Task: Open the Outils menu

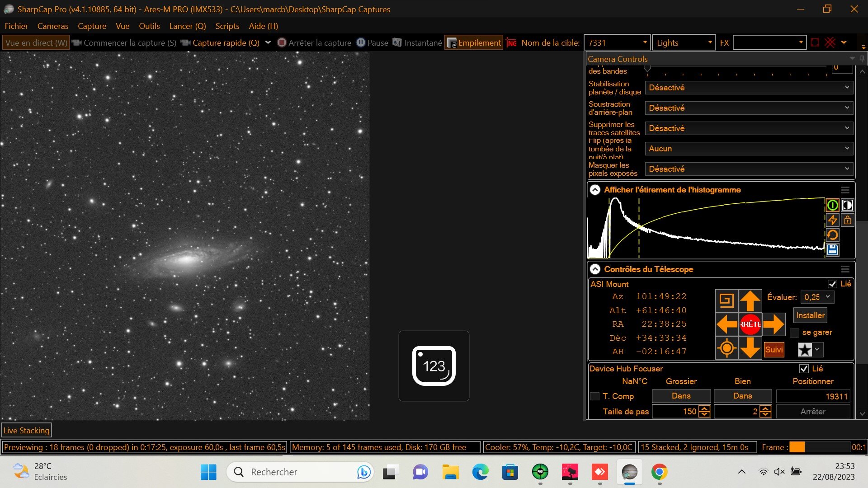Action: coord(149,26)
